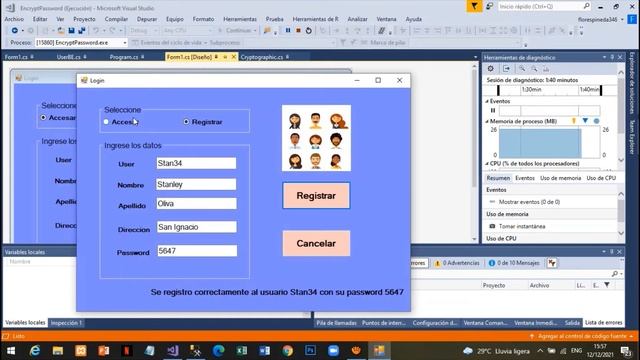Viewport: 640px width, 360px height.
Task: Open the Uso de CPU diagnostics tab
Action: point(601,178)
